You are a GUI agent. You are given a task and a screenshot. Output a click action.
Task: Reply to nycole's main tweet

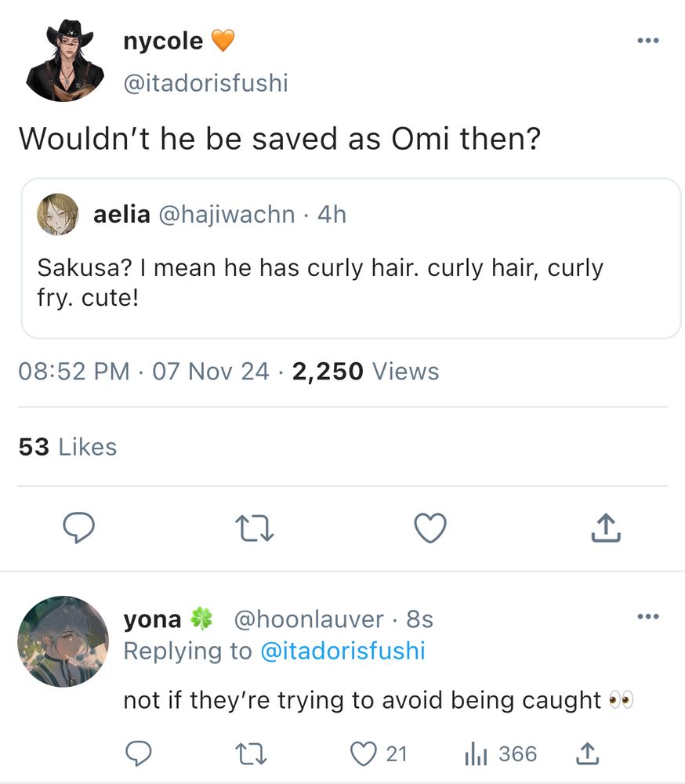point(78,528)
